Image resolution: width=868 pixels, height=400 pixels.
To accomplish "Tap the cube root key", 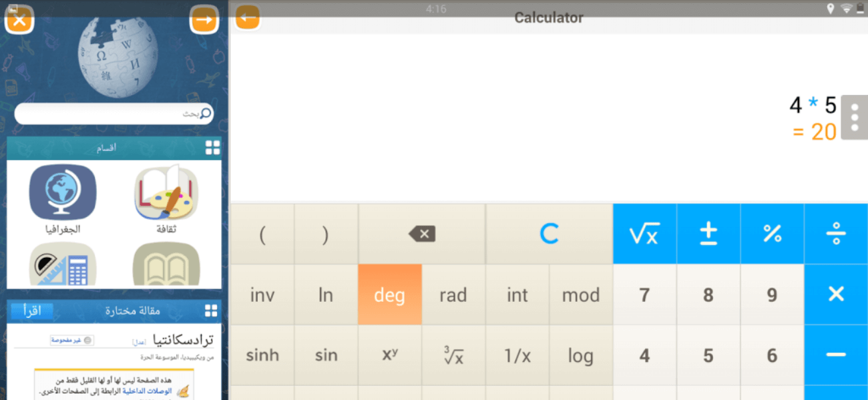I will point(453,356).
